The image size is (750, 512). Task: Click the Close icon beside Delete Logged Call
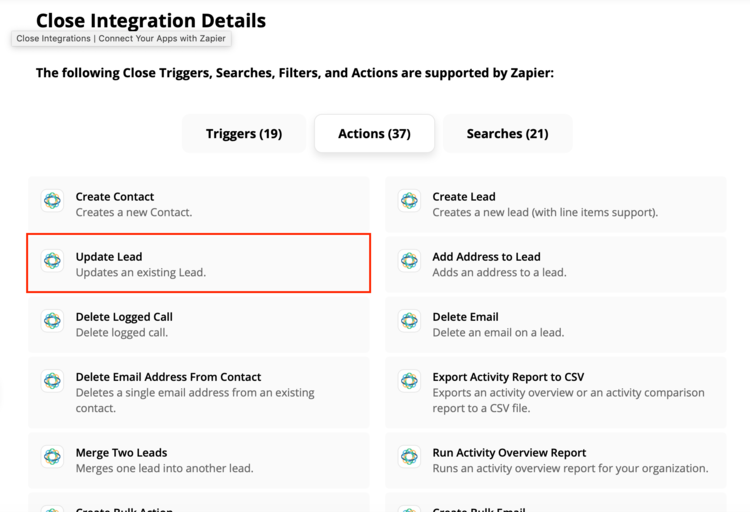pyautogui.click(x=52, y=321)
